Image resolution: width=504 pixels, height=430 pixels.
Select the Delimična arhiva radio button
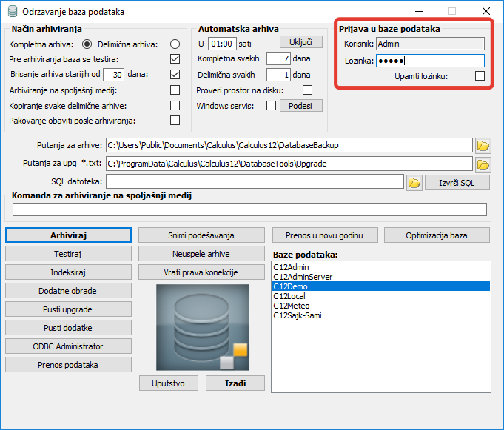pos(175,44)
